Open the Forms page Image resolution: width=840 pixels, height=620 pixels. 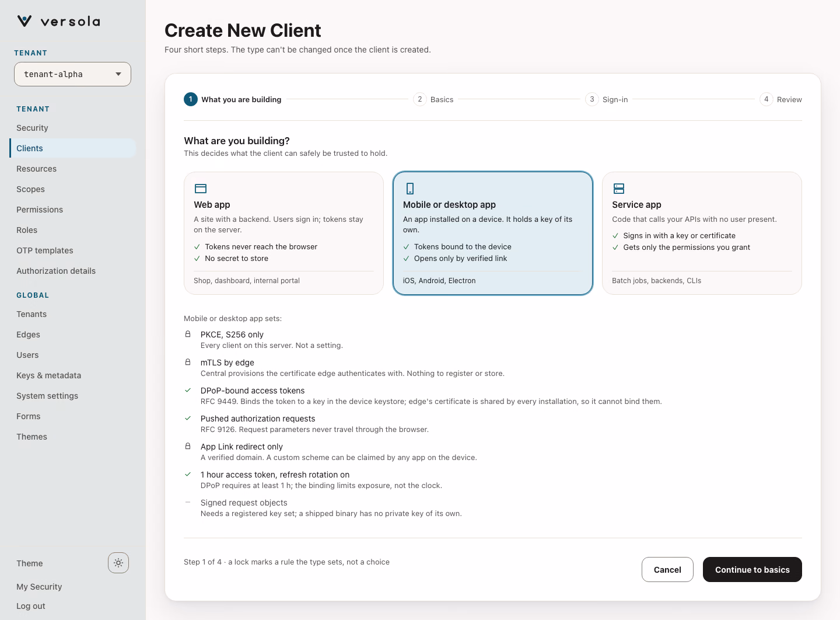[72, 416]
